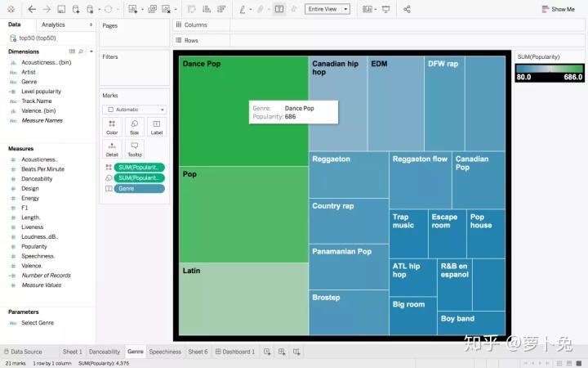Viewport: 588px width, 368px height.
Task: Open the Tooltip editor in Marks
Action: [134, 149]
